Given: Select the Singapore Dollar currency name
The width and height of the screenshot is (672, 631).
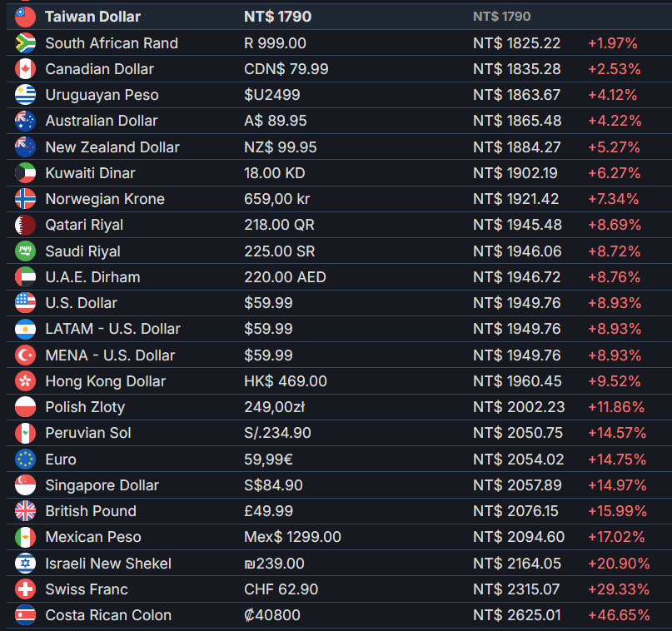Looking at the screenshot, I should click(x=102, y=485).
